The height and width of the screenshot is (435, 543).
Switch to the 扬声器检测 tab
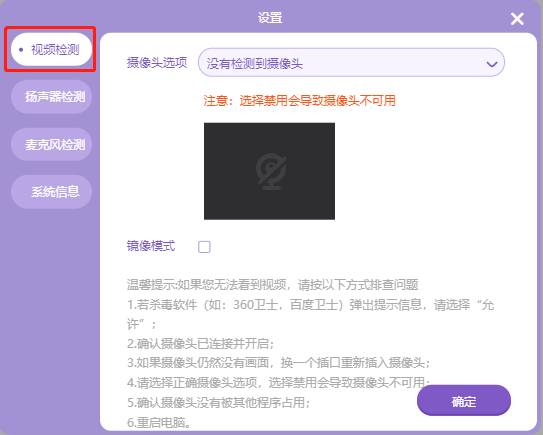pyautogui.click(x=51, y=97)
